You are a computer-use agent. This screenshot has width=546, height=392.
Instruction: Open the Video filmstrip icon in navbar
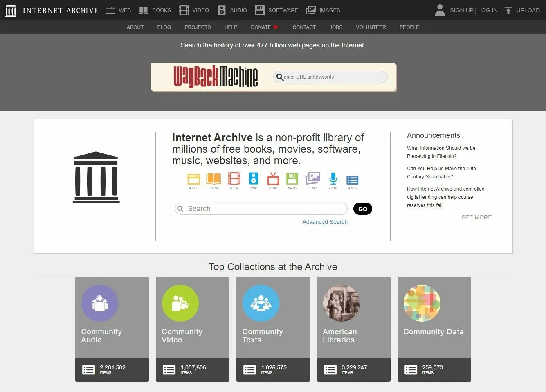[x=184, y=10]
